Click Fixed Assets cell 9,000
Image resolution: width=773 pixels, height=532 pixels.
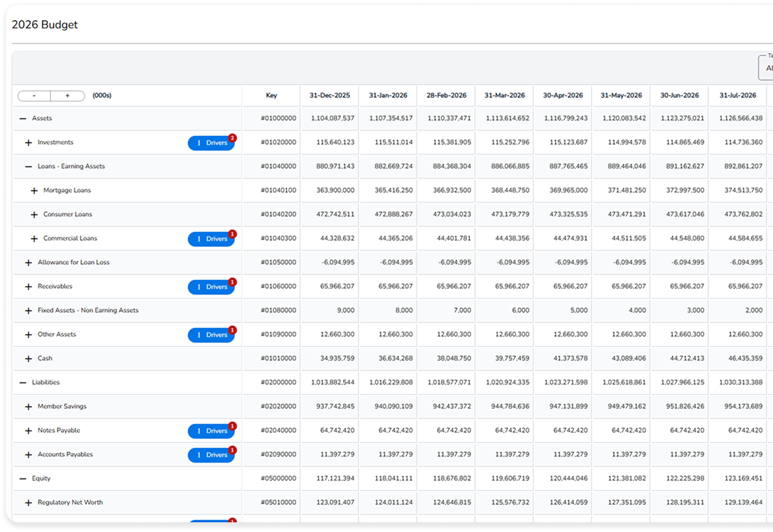345,310
